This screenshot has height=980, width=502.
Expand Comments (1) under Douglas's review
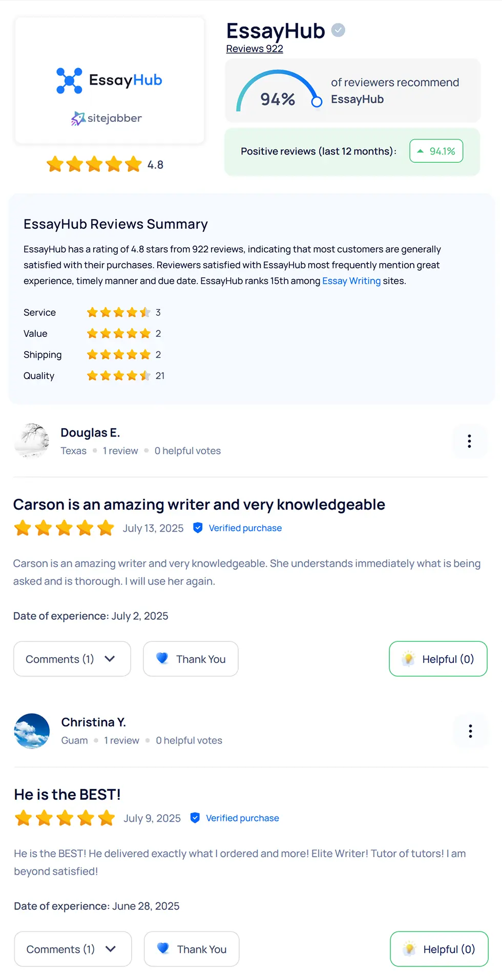point(72,659)
